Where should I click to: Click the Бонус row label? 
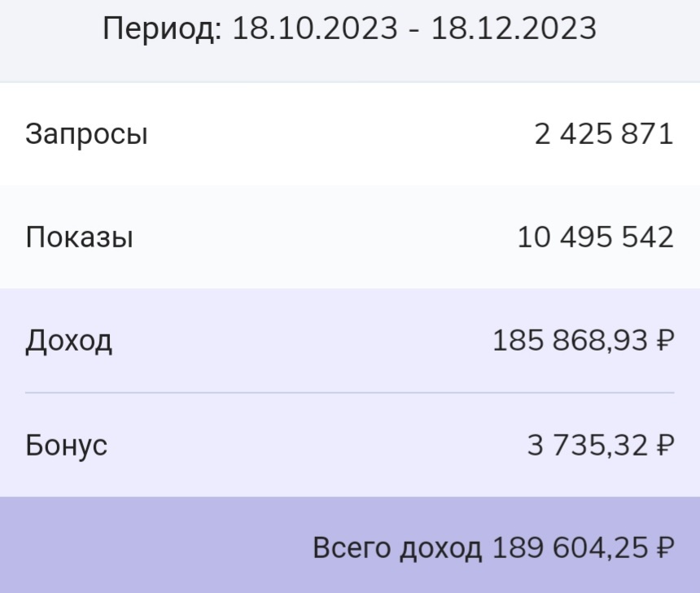66,445
